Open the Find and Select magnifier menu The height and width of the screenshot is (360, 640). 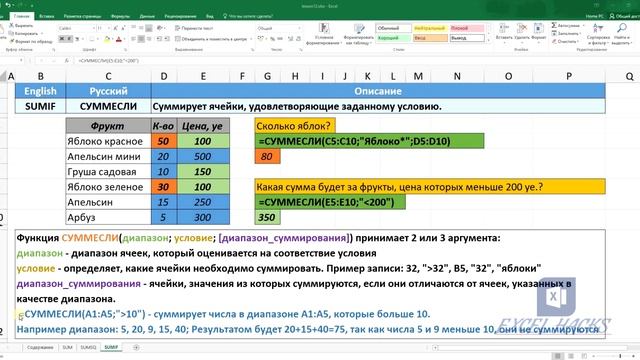[621, 34]
